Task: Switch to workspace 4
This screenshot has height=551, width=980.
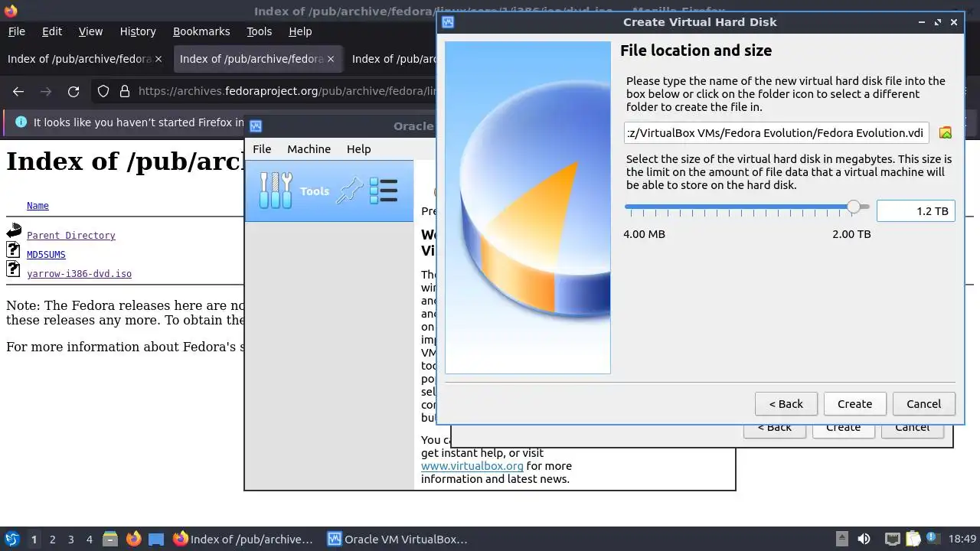Action: (89, 540)
